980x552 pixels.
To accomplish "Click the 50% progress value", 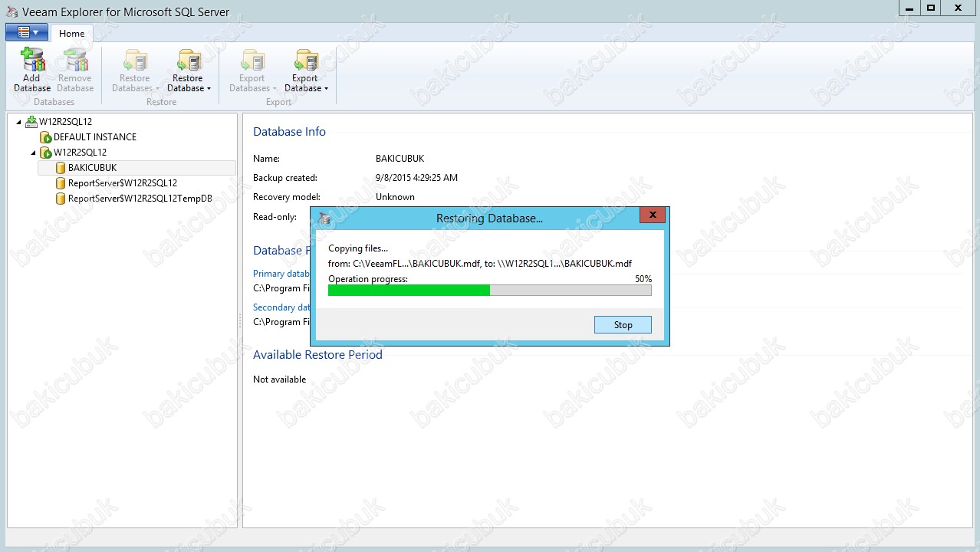I will (x=643, y=279).
